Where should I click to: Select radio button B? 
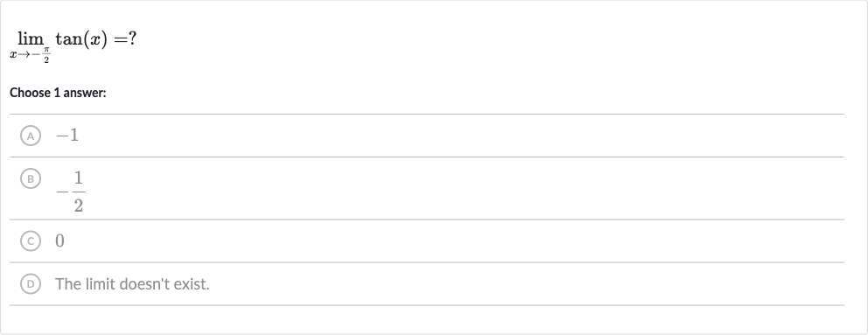pyautogui.click(x=31, y=178)
